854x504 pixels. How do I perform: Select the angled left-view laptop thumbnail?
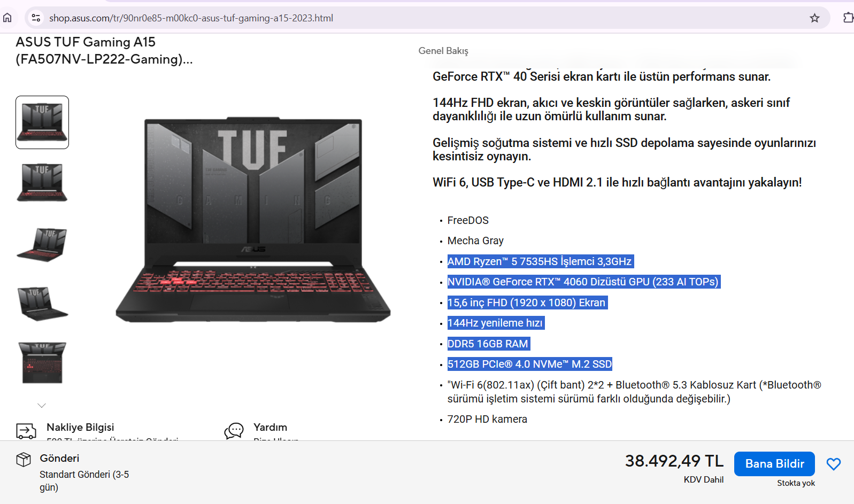pos(42,244)
